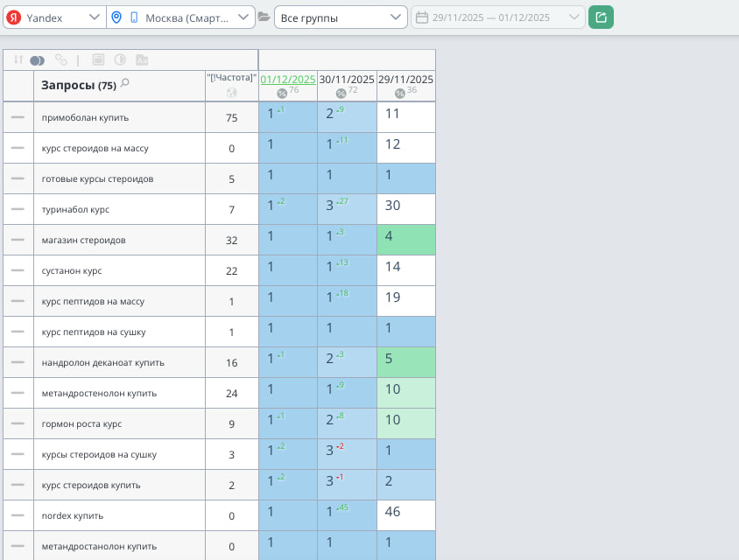Open the Yandex search engine dropdown
The image size is (739, 560).
point(53,17)
